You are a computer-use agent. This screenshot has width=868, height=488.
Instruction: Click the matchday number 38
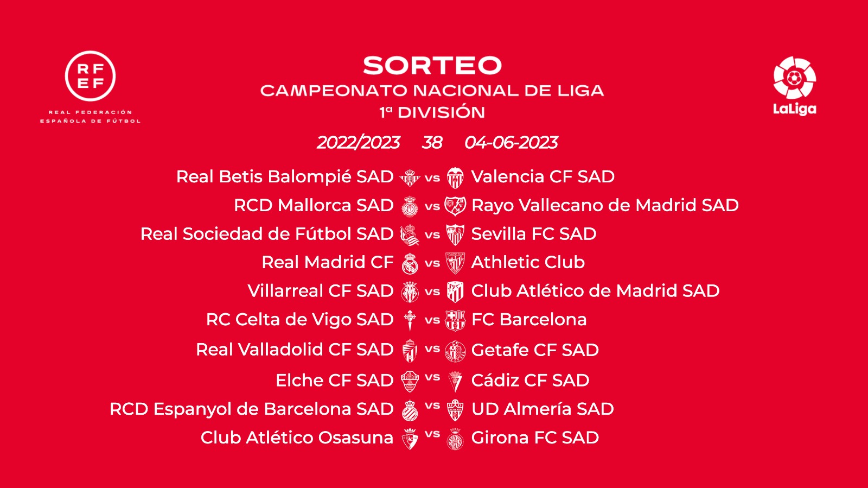pos(432,142)
